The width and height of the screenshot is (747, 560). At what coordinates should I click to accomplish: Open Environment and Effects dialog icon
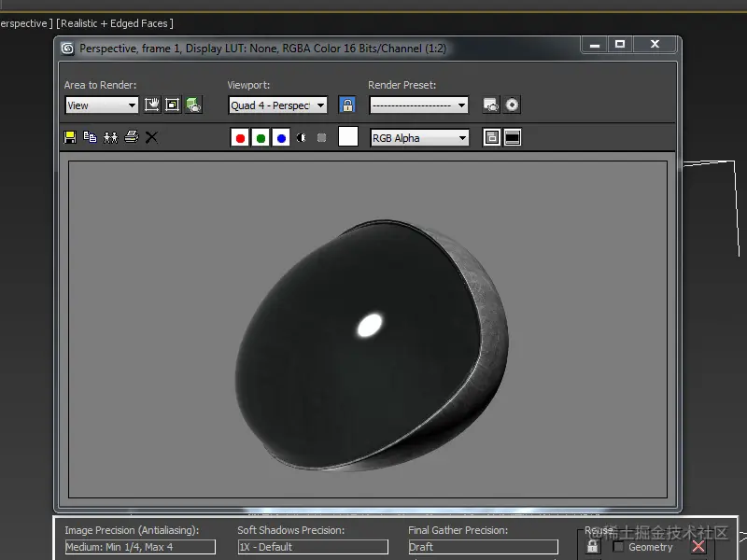512,105
